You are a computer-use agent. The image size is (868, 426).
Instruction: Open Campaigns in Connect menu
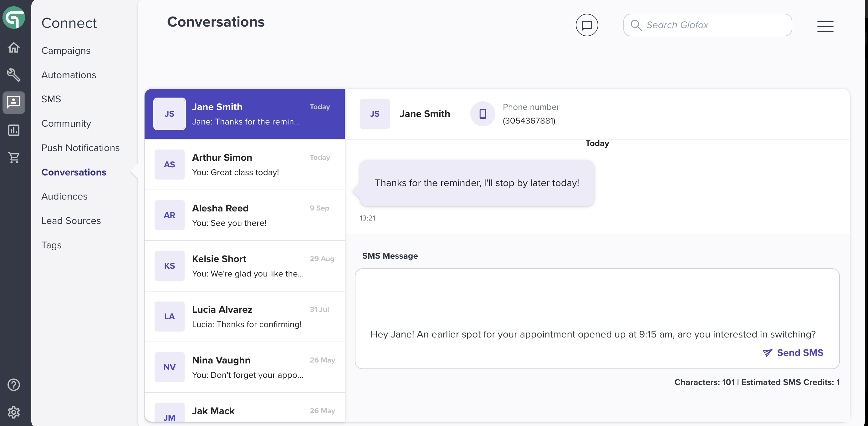66,51
